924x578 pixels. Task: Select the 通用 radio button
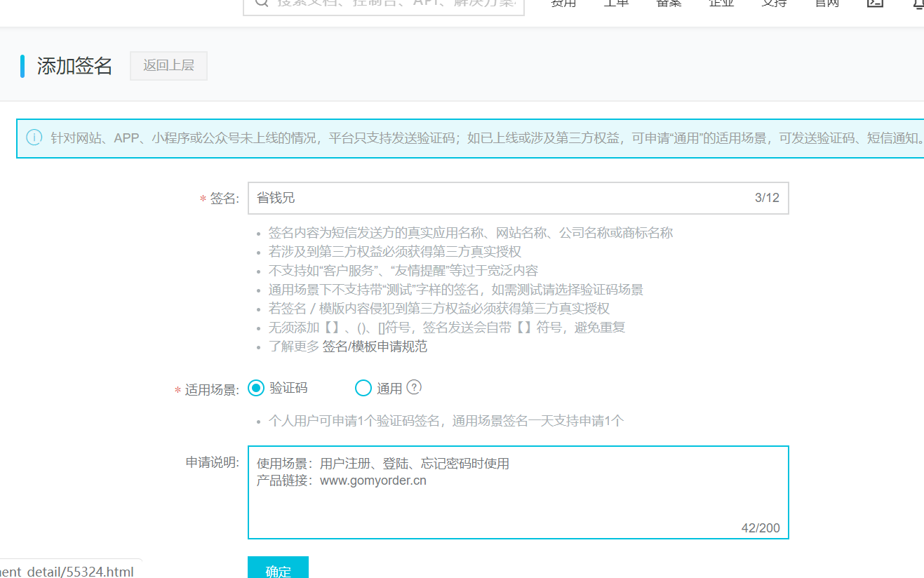point(363,388)
